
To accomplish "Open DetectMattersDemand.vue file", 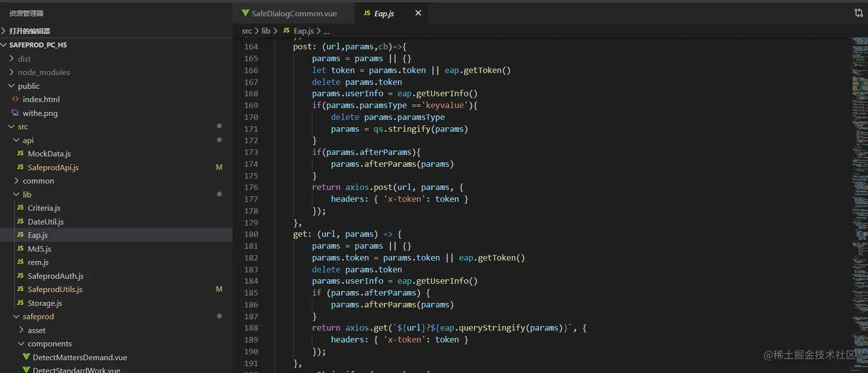I will pos(116,357).
